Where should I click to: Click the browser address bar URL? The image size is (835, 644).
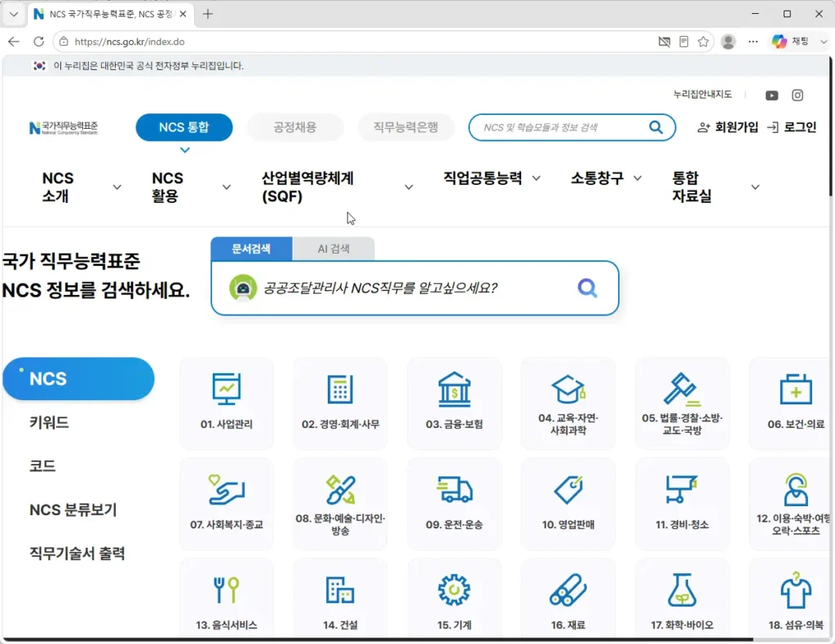(130, 42)
